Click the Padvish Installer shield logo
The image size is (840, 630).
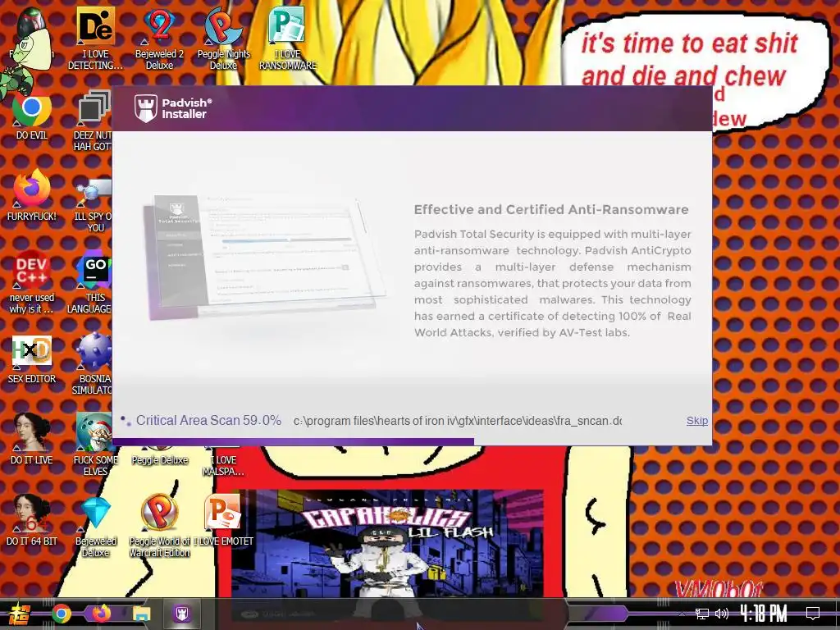point(146,108)
